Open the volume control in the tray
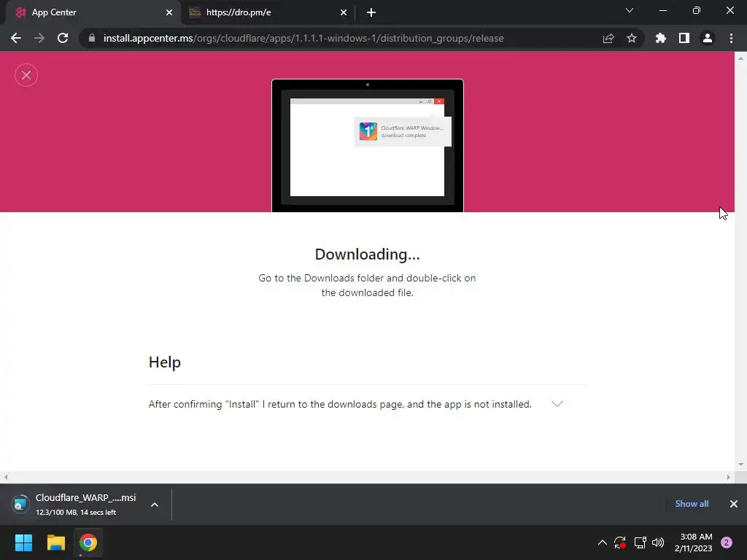 click(658, 542)
